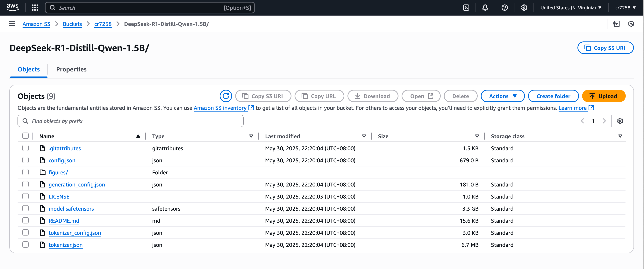Click the file icon next to generation_config.json
This screenshot has height=269, width=644.
coord(42,185)
